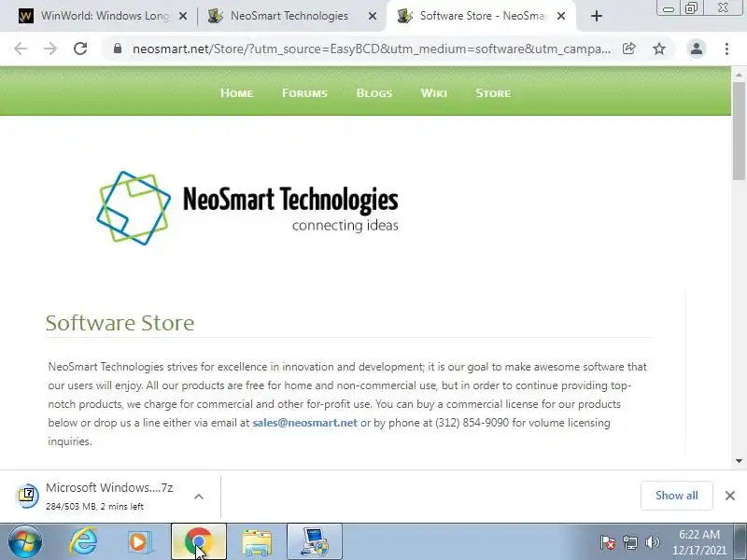Click the Chrome taskbar icon

pyautogui.click(x=199, y=542)
